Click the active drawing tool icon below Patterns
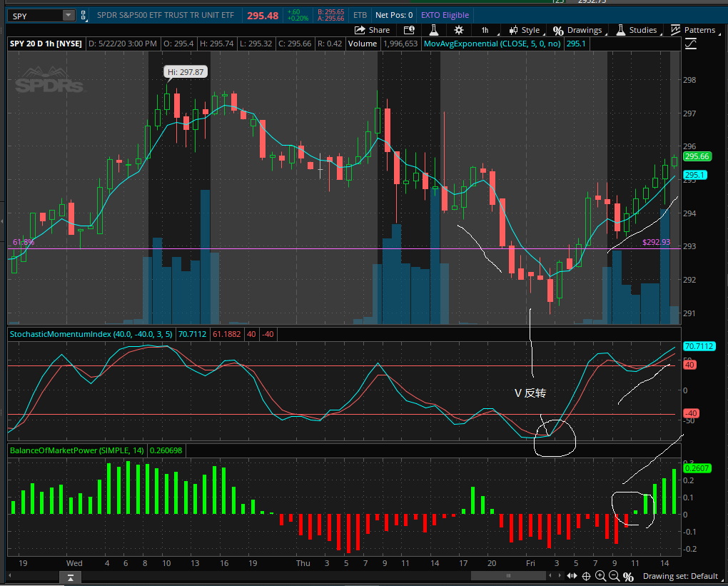 [x=690, y=44]
